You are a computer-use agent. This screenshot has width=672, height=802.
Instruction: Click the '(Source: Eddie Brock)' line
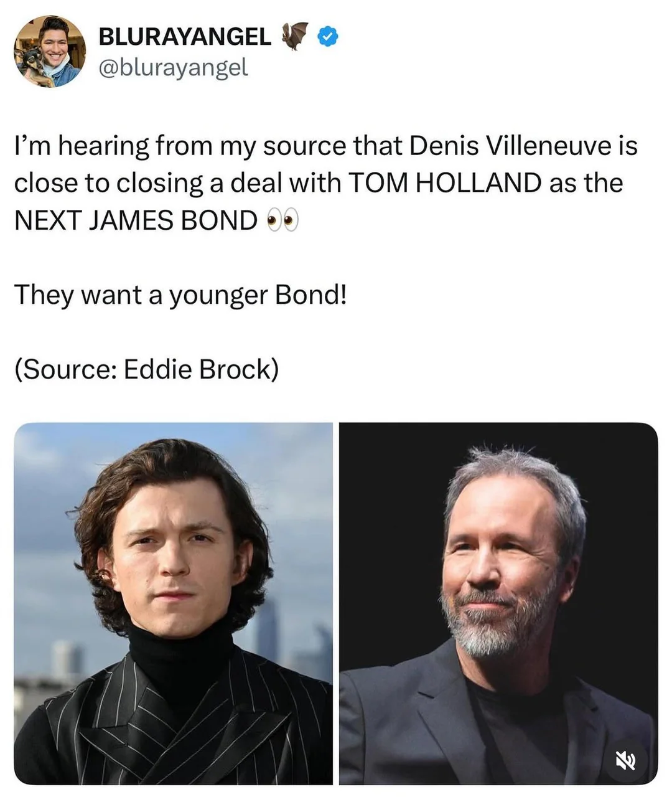pyautogui.click(x=146, y=369)
